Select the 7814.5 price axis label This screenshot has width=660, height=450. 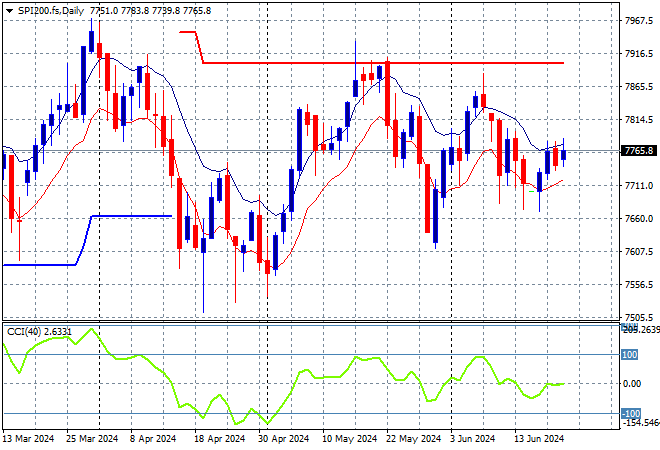click(639, 120)
